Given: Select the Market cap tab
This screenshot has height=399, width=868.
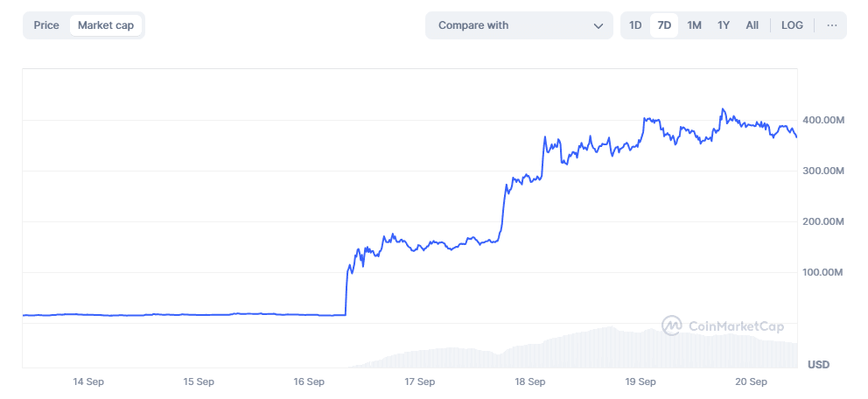Looking at the screenshot, I should tap(106, 25).
